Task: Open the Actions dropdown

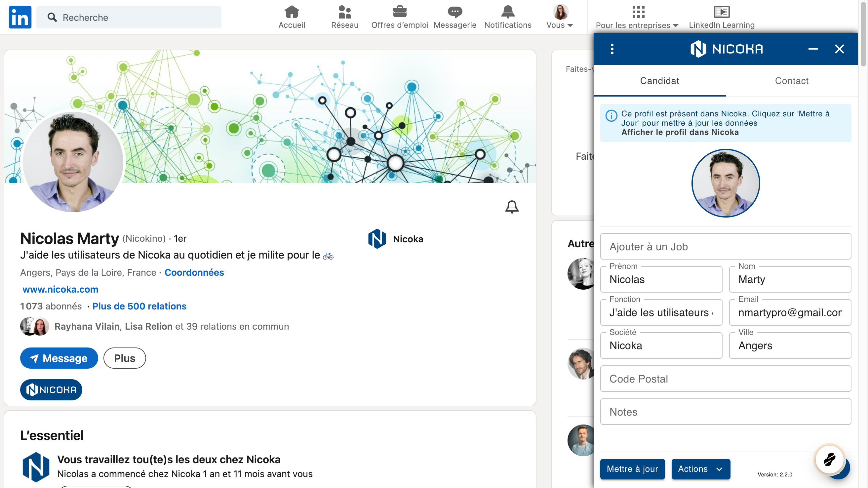Action: pos(700,469)
